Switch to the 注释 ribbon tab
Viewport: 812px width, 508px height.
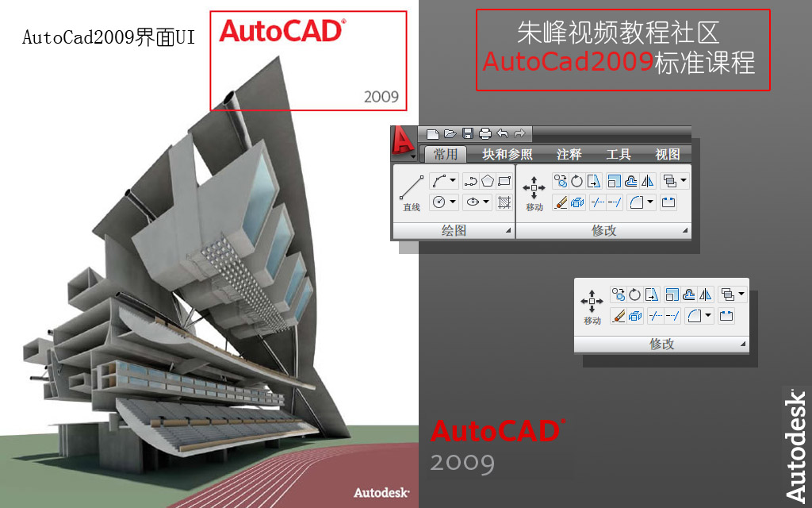click(x=569, y=154)
